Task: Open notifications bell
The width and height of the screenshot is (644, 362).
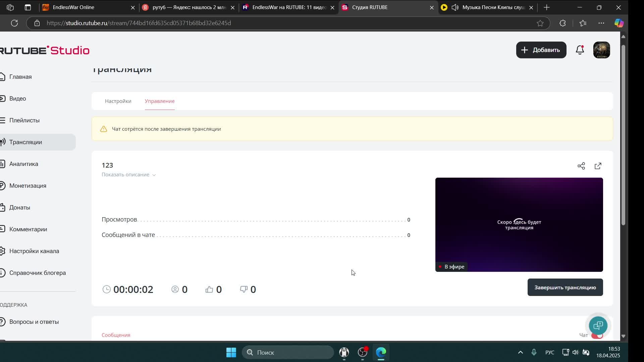Action: click(x=580, y=50)
